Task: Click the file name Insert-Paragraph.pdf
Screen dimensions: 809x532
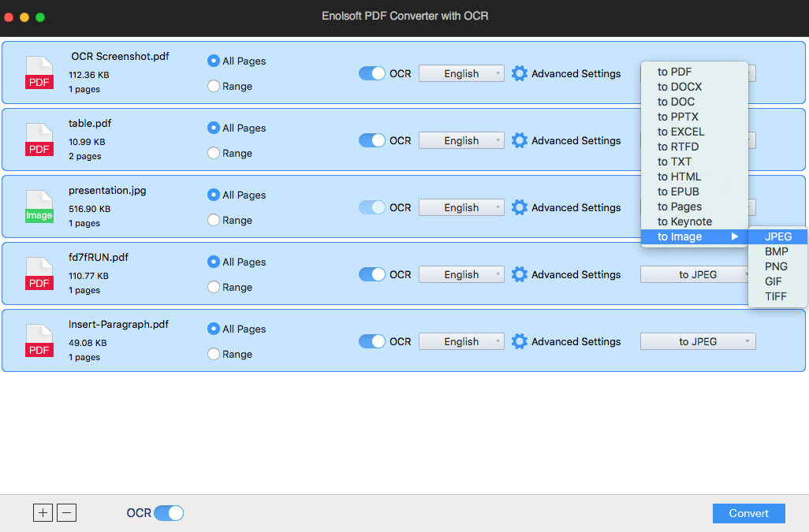Action: pos(118,324)
